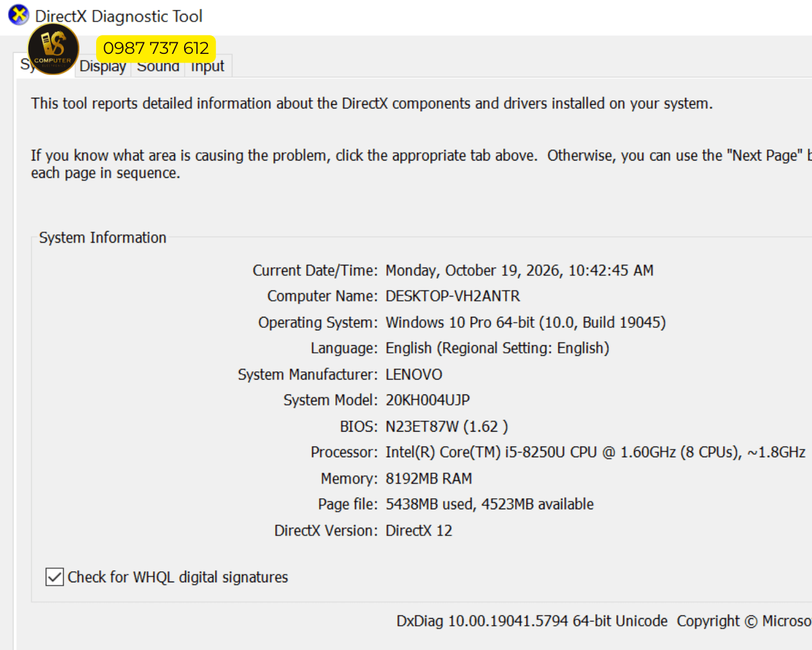Select the Intel Core i5-8250U processor text
This screenshot has height=650, width=812.
[595, 452]
